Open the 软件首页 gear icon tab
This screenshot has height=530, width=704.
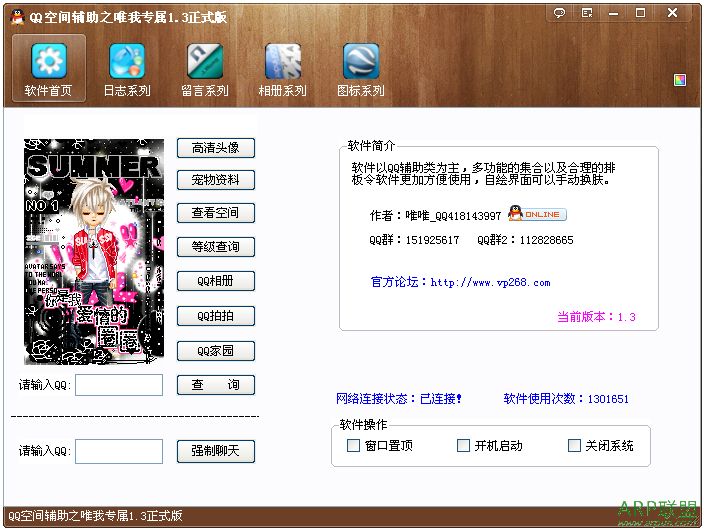pyautogui.click(x=48, y=68)
